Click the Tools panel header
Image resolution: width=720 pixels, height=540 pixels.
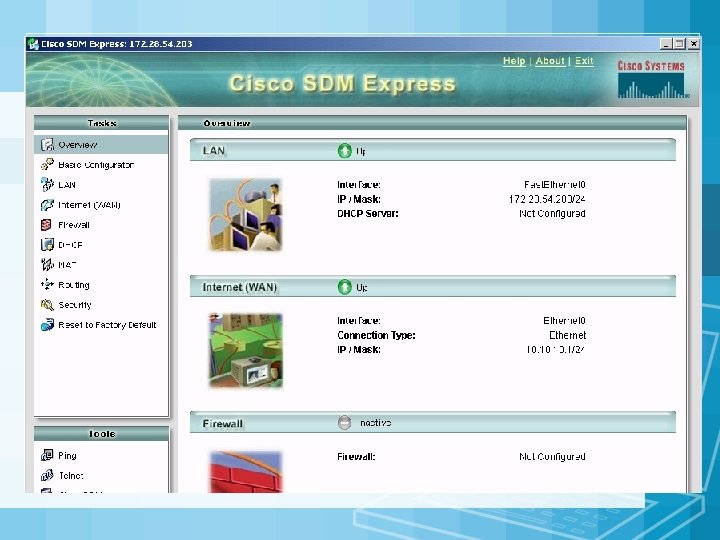point(101,434)
